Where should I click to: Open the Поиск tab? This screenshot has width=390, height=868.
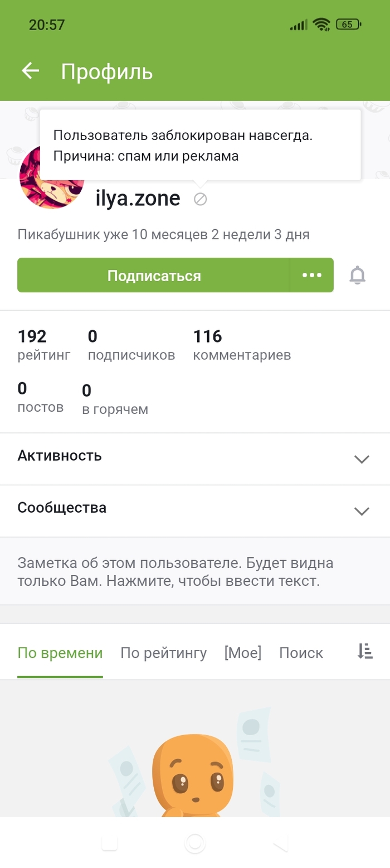coord(301,653)
